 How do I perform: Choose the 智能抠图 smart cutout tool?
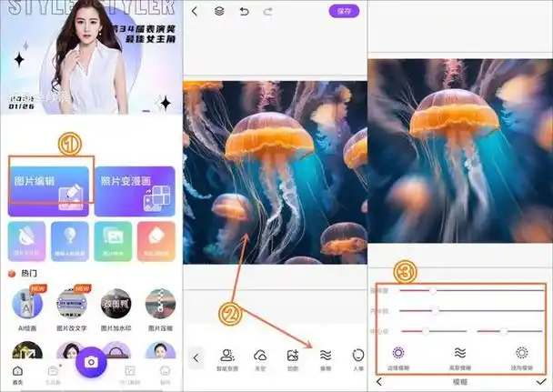click(227, 358)
